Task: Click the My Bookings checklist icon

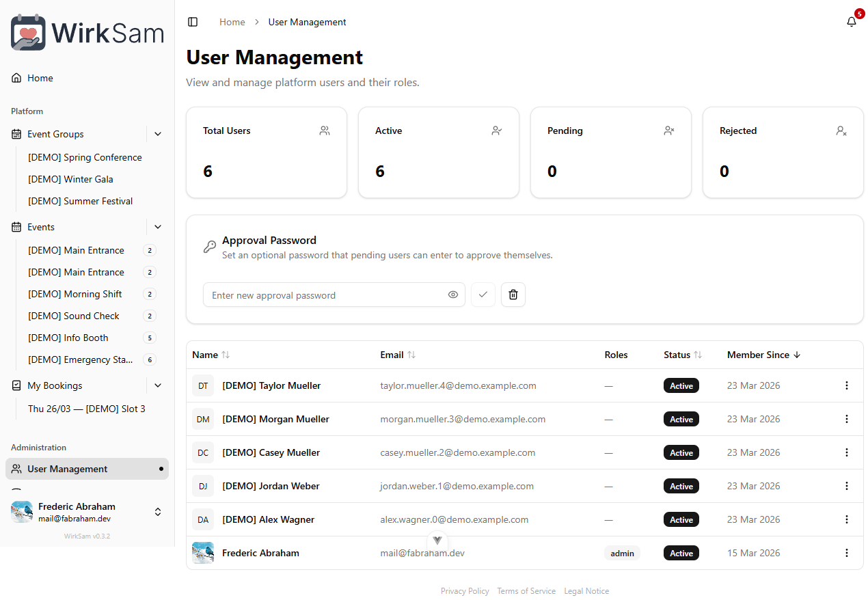Action: point(16,385)
